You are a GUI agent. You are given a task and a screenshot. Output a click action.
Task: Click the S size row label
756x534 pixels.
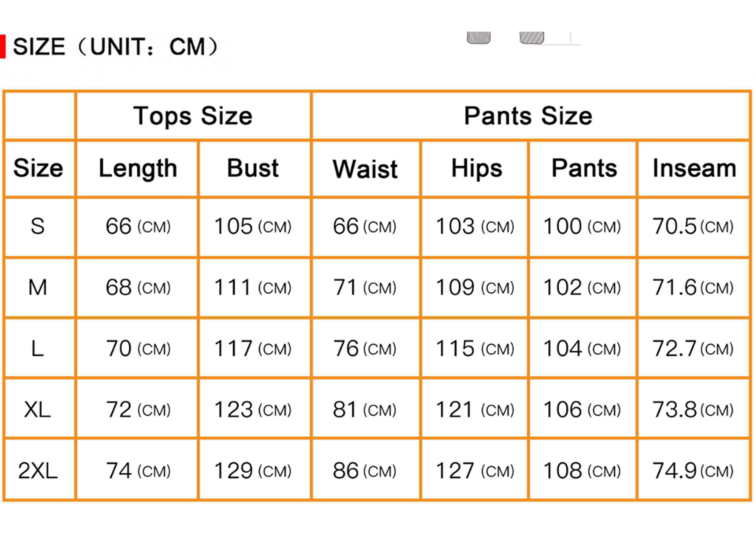tap(38, 227)
